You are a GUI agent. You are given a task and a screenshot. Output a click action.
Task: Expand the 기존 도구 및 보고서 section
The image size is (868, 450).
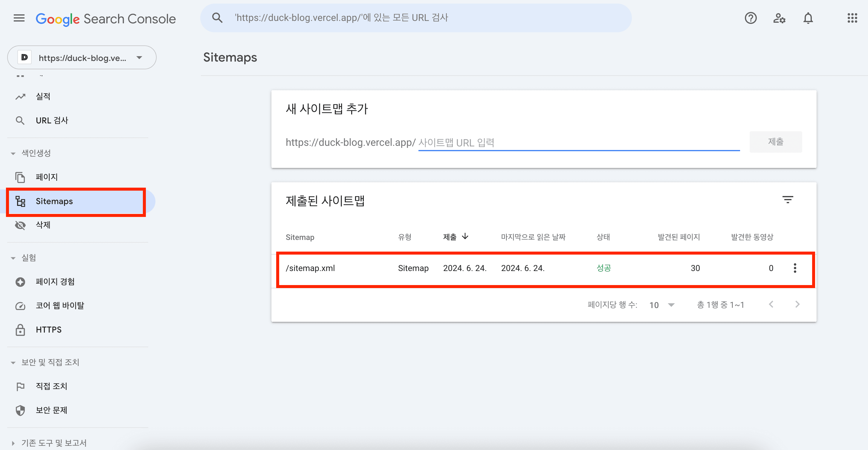click(13, 441)
